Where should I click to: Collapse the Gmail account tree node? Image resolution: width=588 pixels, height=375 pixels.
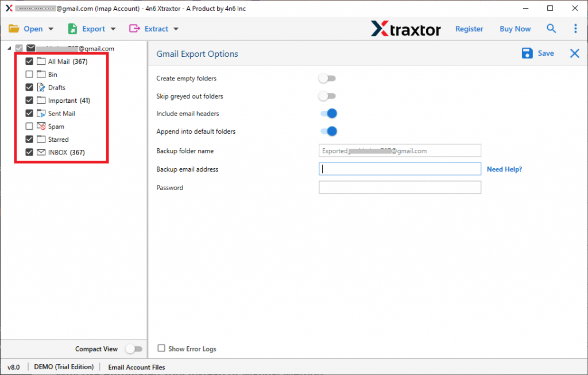9,48
